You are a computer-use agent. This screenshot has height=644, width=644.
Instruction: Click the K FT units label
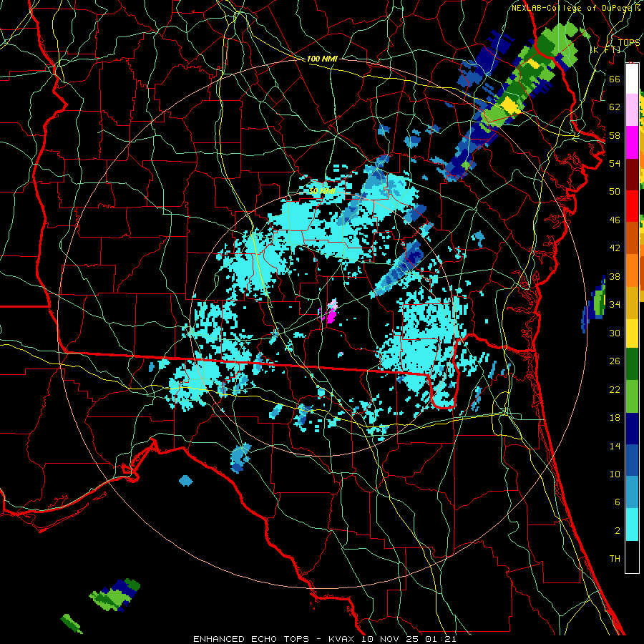[x=605, y=49]
